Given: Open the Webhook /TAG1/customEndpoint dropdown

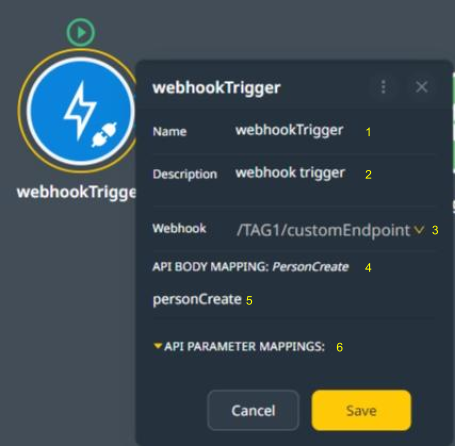Looking at the screenshot, I should tap(330, 230).
